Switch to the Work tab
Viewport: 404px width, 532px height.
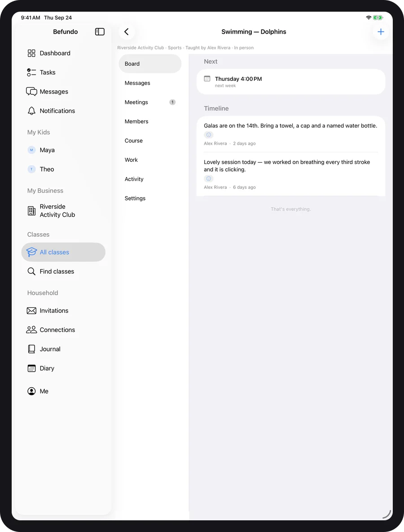(x=150, y=160)
